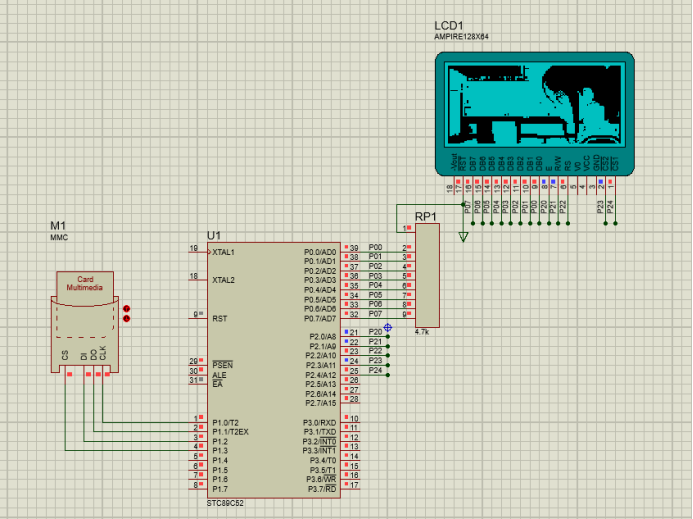The width and height of the screenshot is (693, 519).
Task: Click the ground terminal symbol near RP1
Action: click(x=462, y=237)
